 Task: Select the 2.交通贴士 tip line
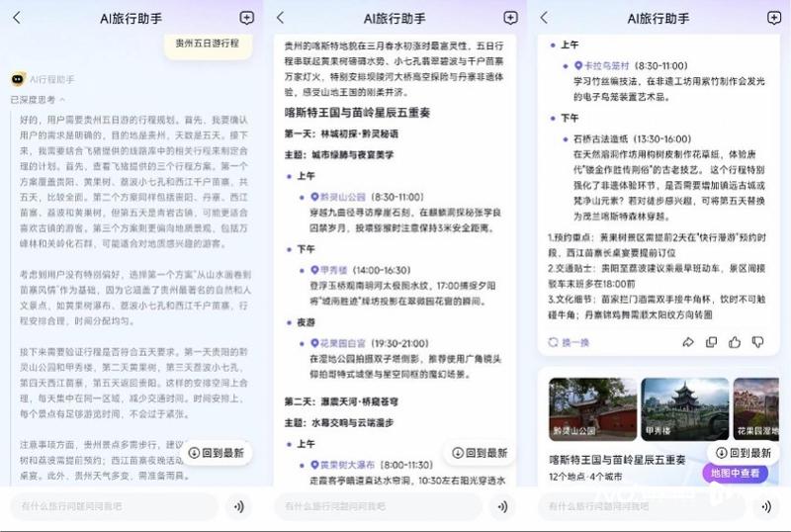[x=657, y=276]
